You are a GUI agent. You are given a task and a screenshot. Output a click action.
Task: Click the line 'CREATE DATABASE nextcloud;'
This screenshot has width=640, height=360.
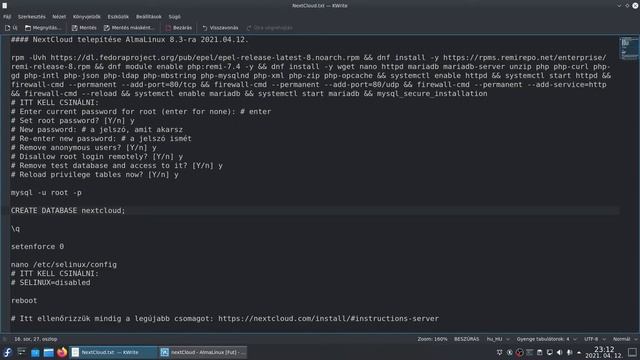[68, 211]
